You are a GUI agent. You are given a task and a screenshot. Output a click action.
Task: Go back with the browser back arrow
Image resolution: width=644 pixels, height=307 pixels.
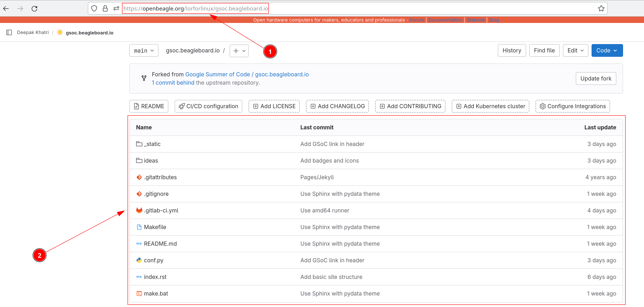pyautogui.click(x=6, y=9)
